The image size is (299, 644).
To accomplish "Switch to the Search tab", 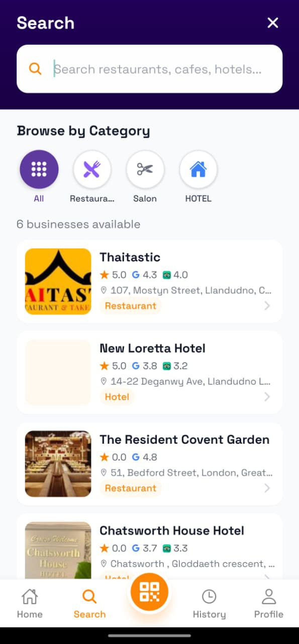I will click(x=89, y=602).
